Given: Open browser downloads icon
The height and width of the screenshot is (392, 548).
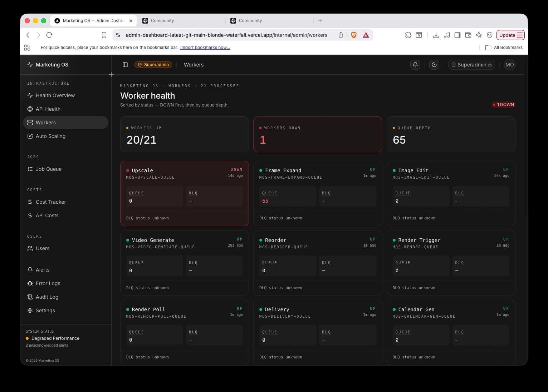Looking at the screenshot, I should 436,35.
